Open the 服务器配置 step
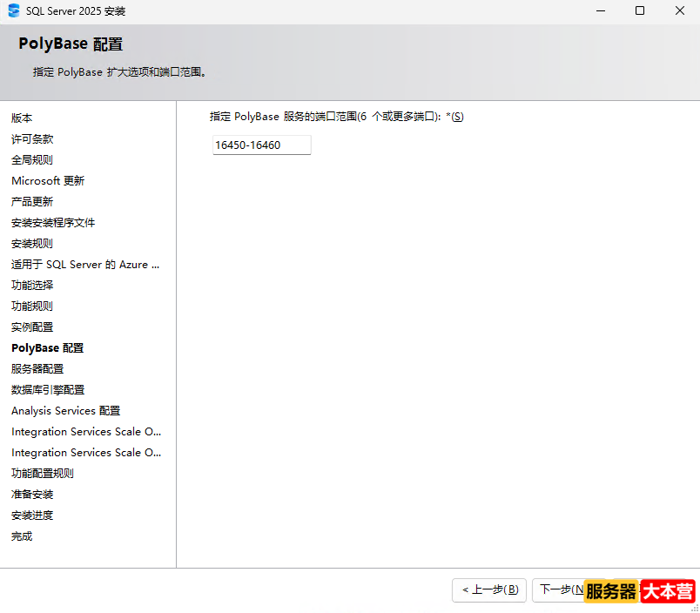Screen dimensions: 700x613 coord(37,368)
